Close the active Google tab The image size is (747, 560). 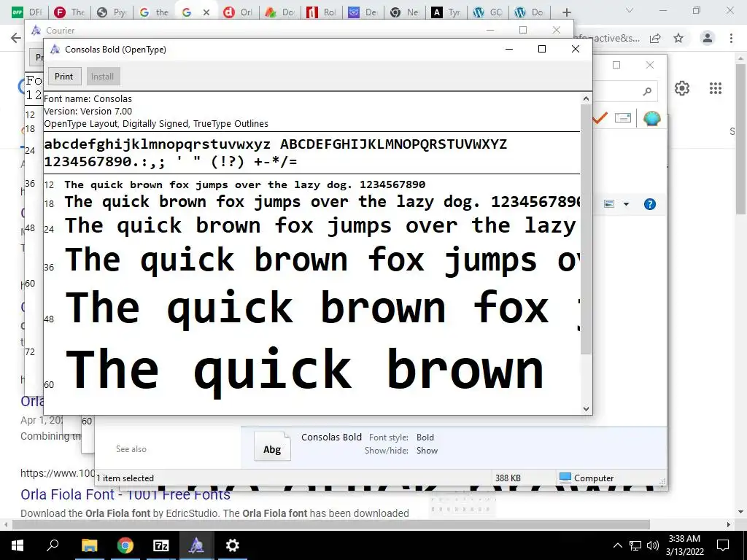[x=206, y=12]
